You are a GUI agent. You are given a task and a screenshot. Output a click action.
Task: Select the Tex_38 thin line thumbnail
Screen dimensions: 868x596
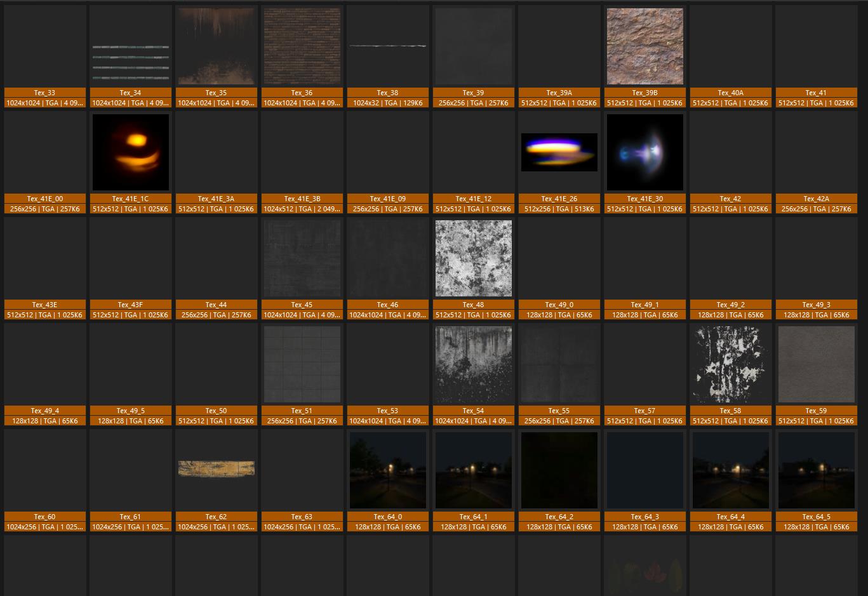(387, 46)
